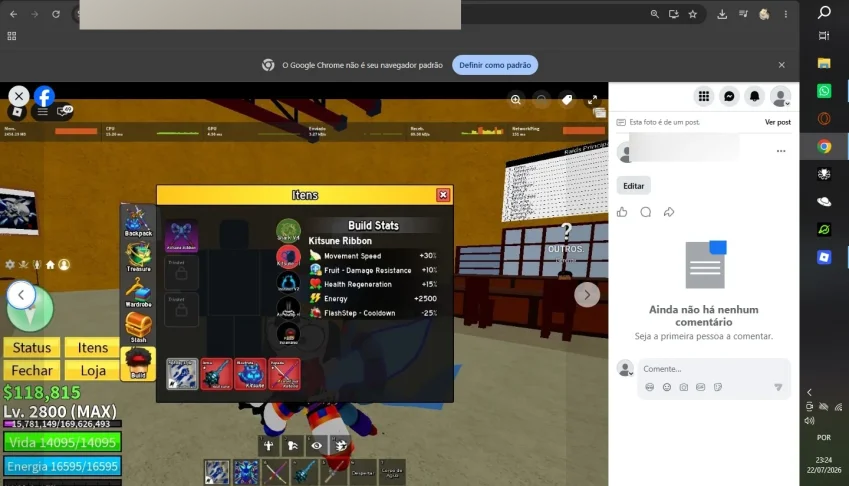Open the volume tray icon
Viewport: 849px width, 486px height.
[x=809, y=421]
